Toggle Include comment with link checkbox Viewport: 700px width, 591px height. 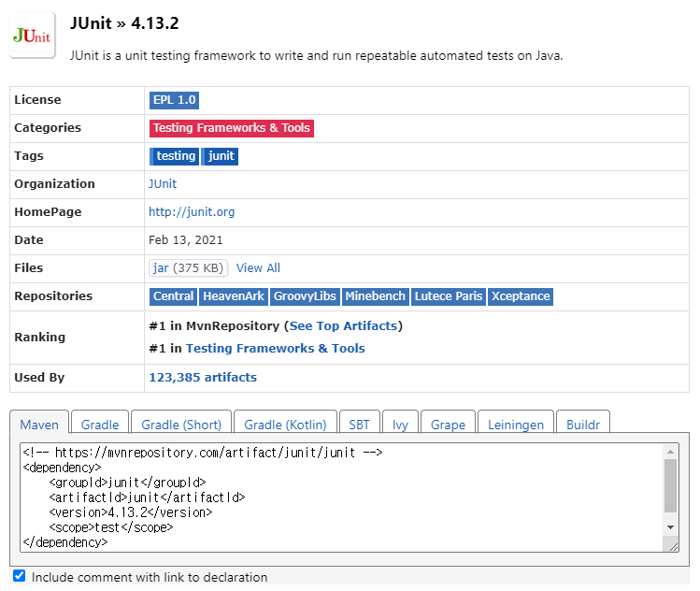[x=20, y=575]
